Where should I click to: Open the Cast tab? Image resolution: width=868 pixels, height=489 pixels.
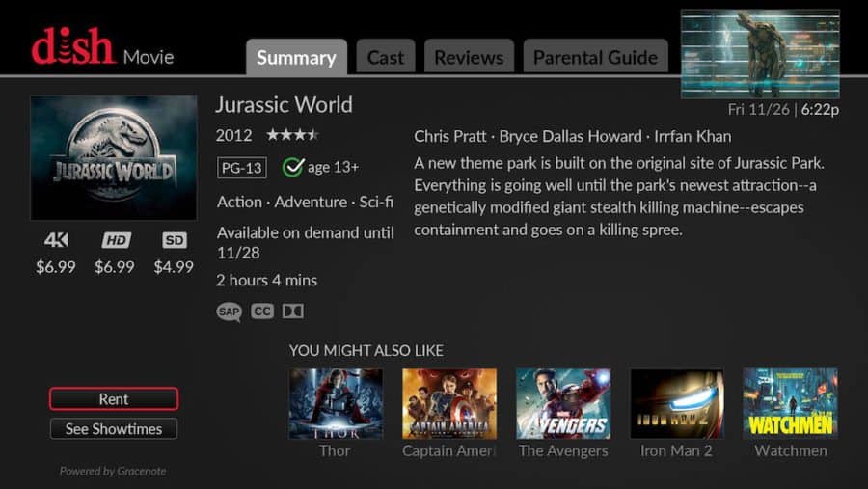tap(385, 57)
